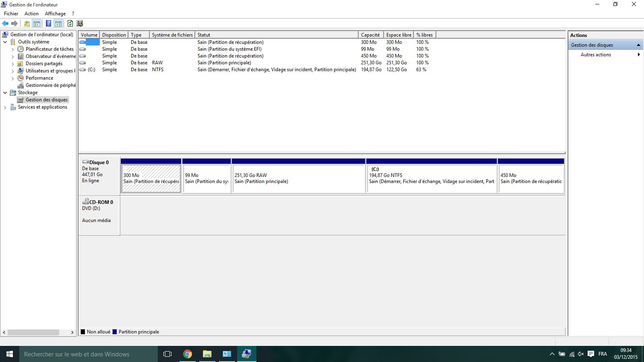
Task: Click the CD-ROM 0 DVD (D:) label
Action: coord(99,215)
